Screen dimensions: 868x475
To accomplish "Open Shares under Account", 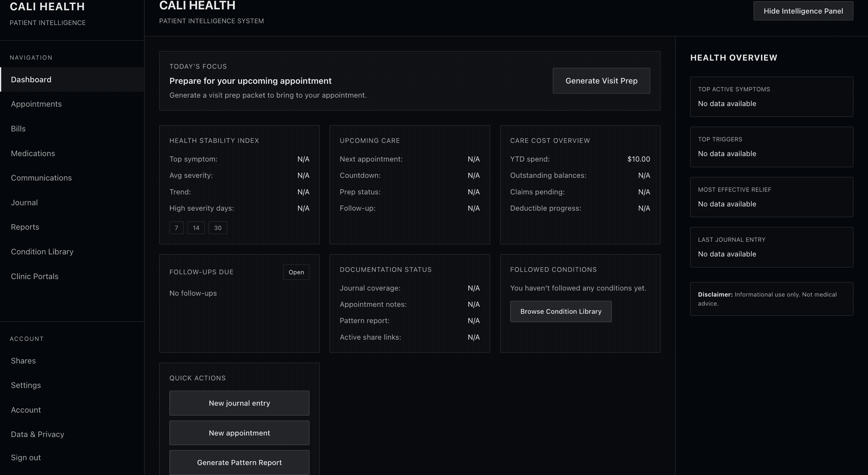I will click(23, 361).
